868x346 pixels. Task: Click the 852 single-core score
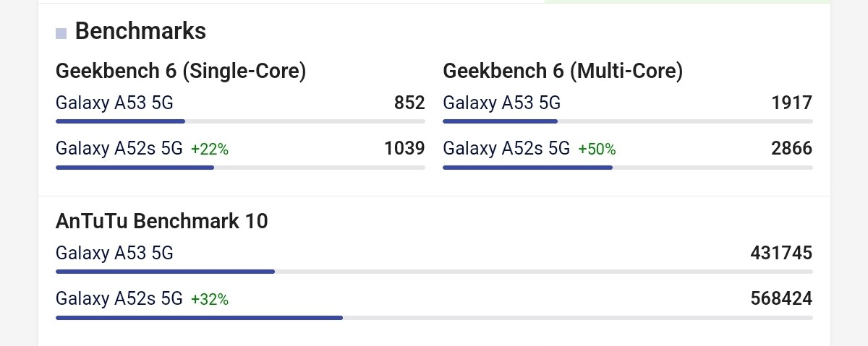click(x=409, y=103)
